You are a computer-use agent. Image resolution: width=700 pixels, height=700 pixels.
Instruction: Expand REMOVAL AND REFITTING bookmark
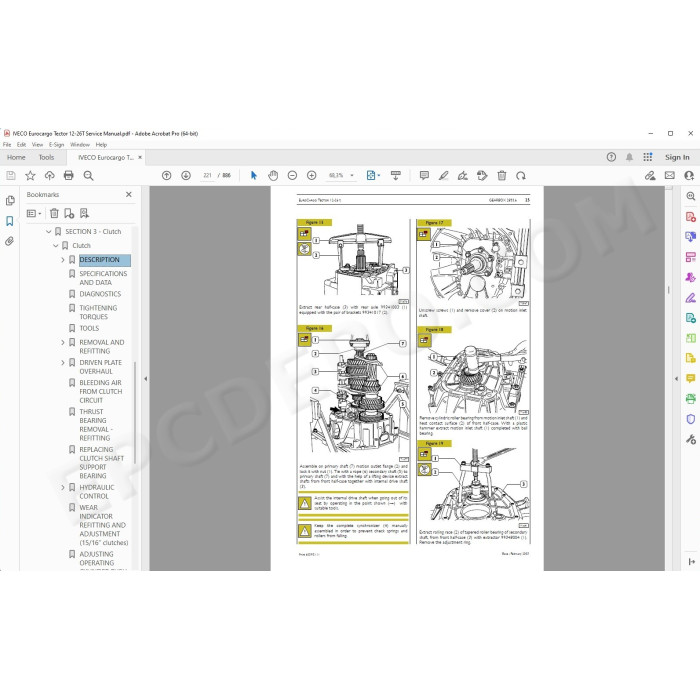63,342
